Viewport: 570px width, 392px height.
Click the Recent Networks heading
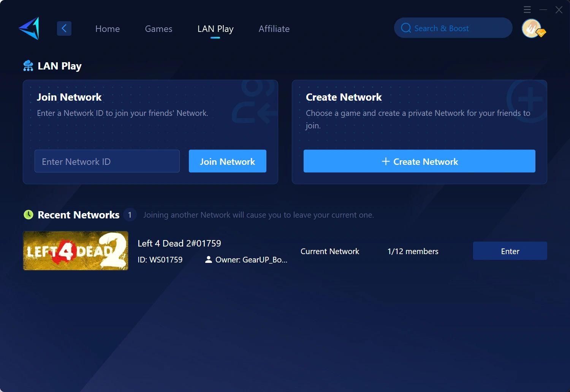(x=79, y=215)
